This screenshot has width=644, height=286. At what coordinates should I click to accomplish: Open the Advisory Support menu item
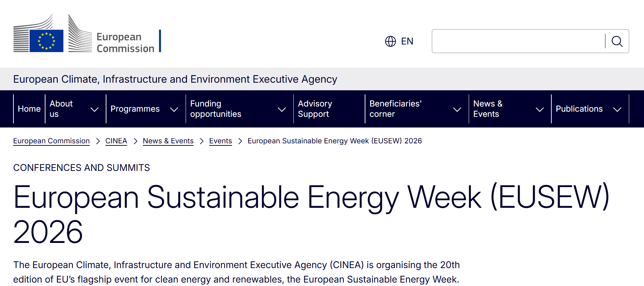314,109
